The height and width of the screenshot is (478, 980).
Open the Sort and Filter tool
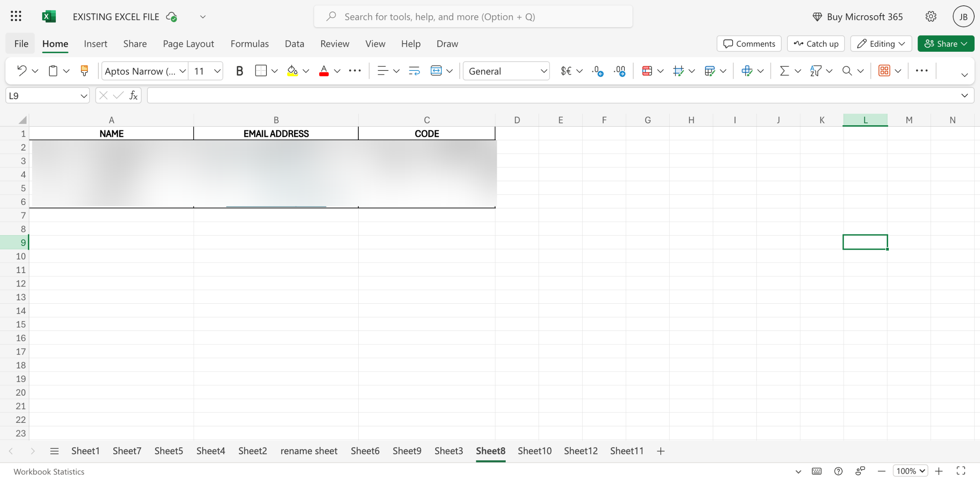tap(815, 71)
